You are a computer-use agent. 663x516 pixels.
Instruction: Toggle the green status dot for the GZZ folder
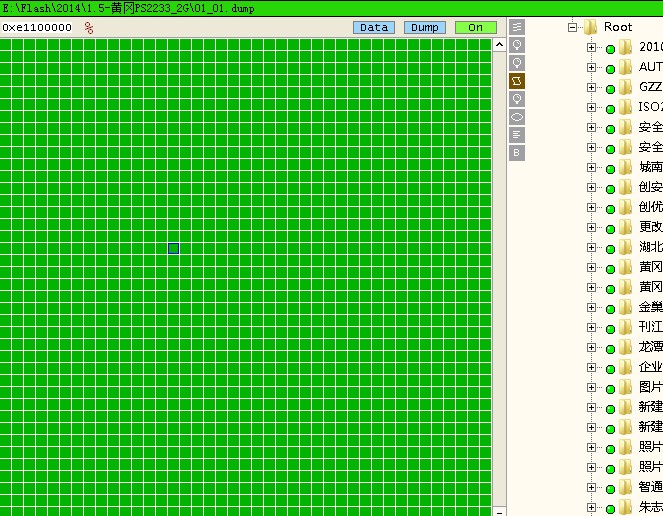pyautogui.click(x=610, y=89)
